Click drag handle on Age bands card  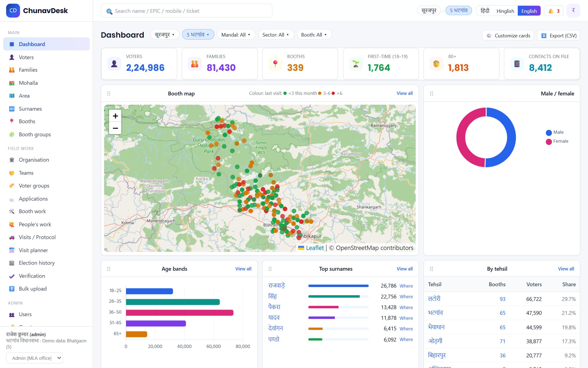(109, 269)
